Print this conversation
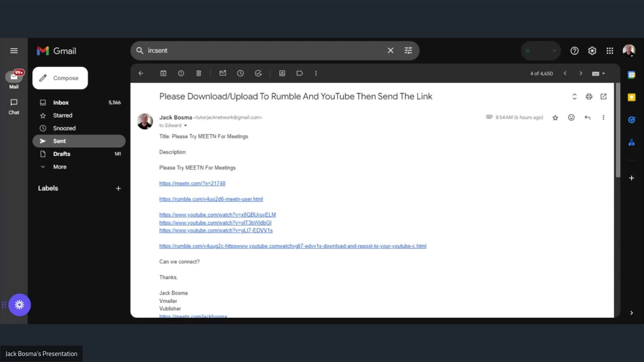Screen dimensions: 644x362 pos(589,97)
